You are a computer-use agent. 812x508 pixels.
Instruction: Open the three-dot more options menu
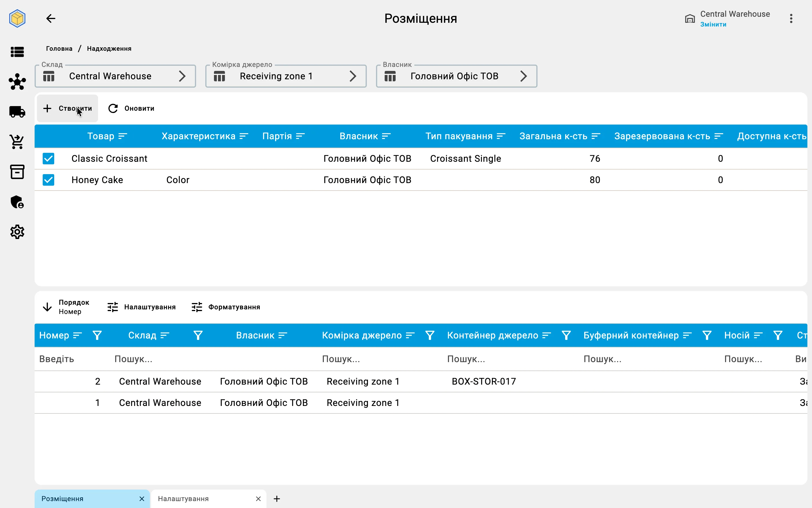pos(791,18)
